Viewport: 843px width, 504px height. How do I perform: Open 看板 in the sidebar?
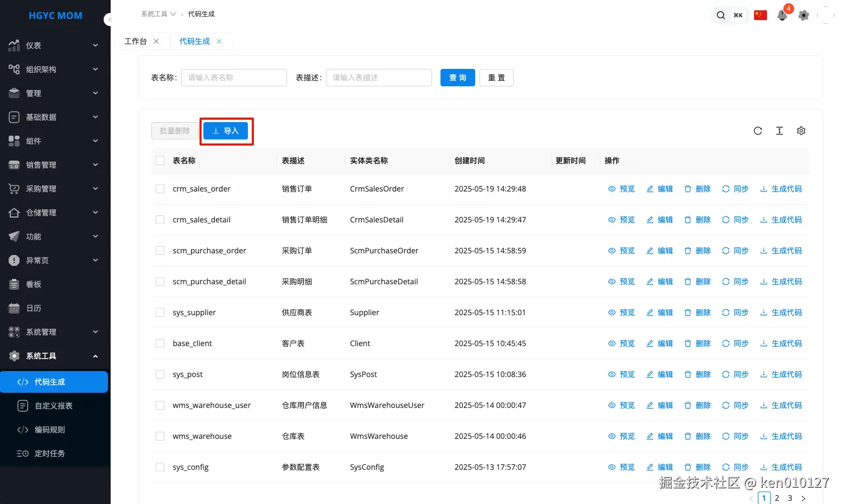click(x=54, y=284)
